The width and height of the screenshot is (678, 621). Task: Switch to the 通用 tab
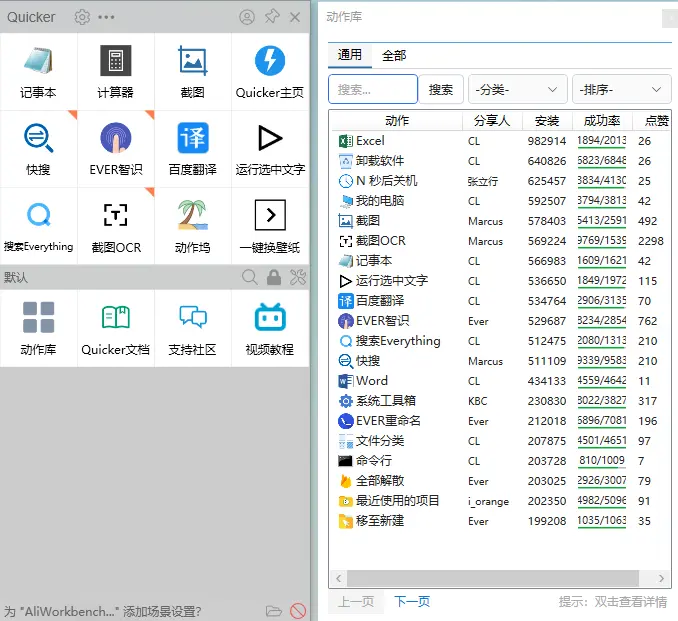tap(349, 55)
